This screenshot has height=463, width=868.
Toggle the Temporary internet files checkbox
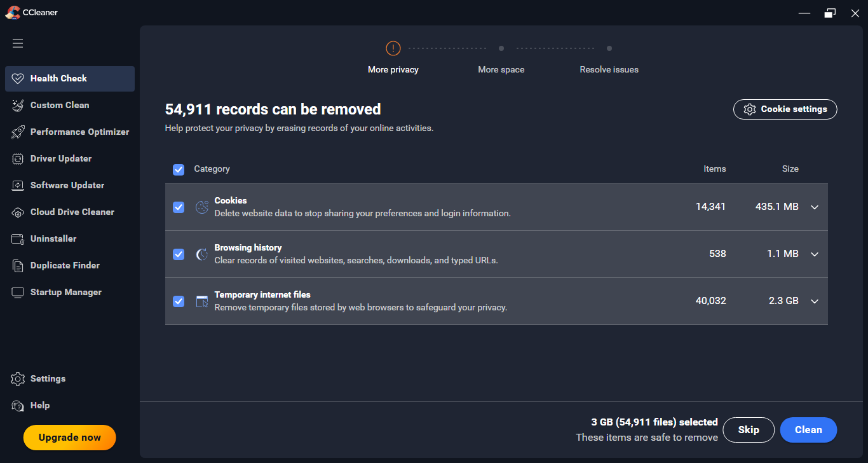179,301
